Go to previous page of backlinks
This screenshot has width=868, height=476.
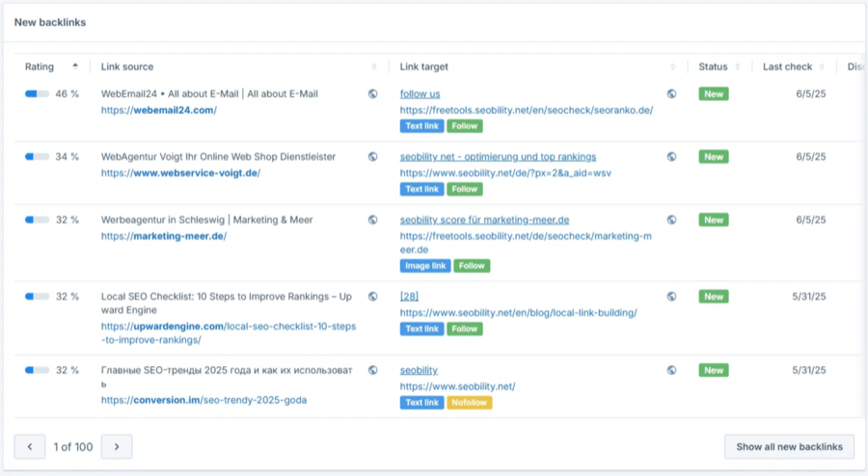(30, 447)
